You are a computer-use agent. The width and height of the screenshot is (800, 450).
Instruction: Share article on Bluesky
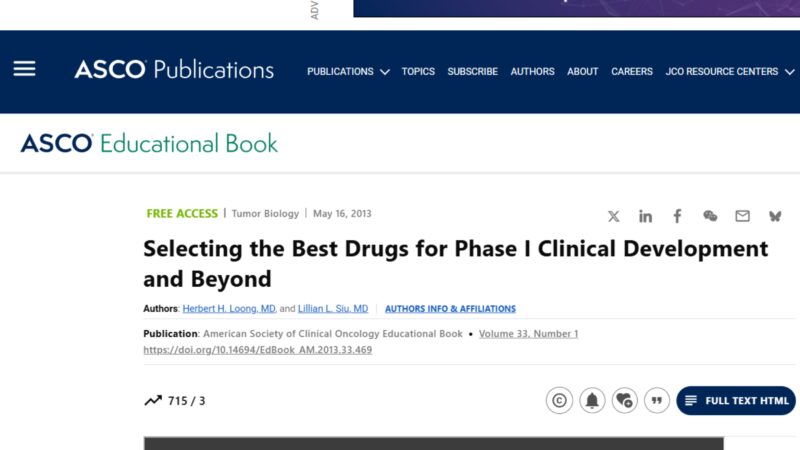tap(774, 216)
